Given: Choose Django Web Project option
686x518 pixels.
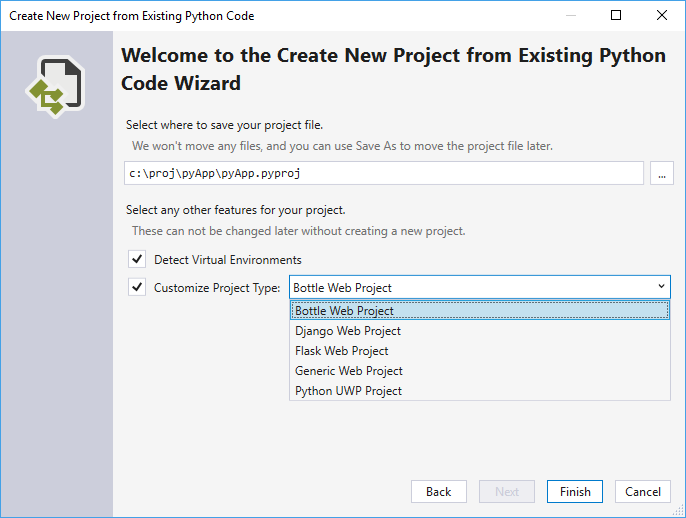Looking at the screenshot, I should click(480, 331).
